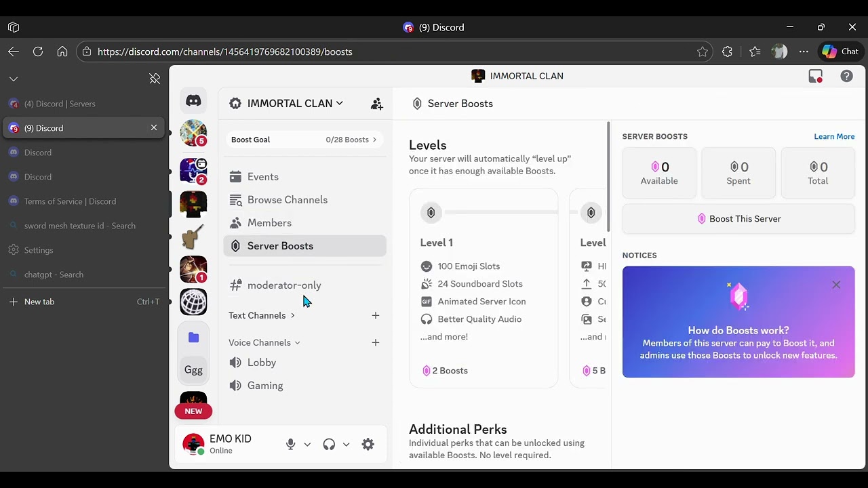Image resolution: width=868 pixels, height=488 pixels.
Task: Refresh the browser page
Action: (38, 52)
